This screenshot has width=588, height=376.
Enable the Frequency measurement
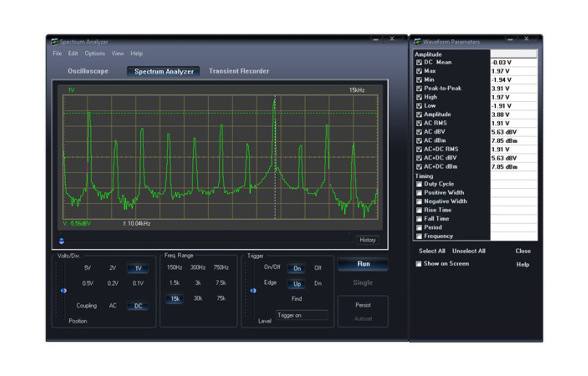click(x=419, y=236)
